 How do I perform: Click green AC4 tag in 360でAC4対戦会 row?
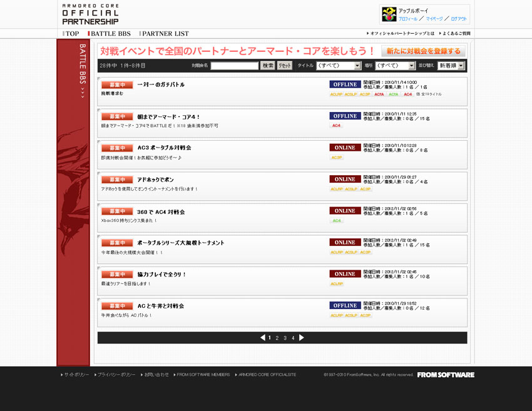[x=337, y=220]
